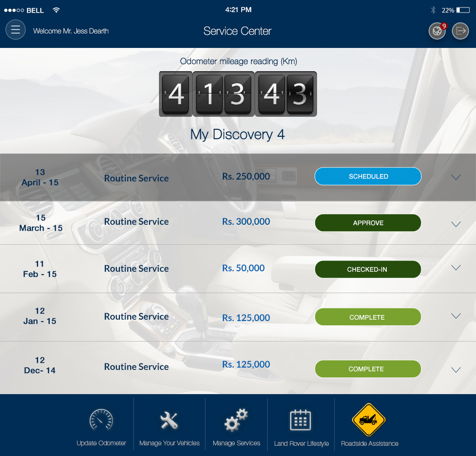Click COMPLETE button for 12 Jan - 15
Screen dimensions: 476x456
[368, 317]
